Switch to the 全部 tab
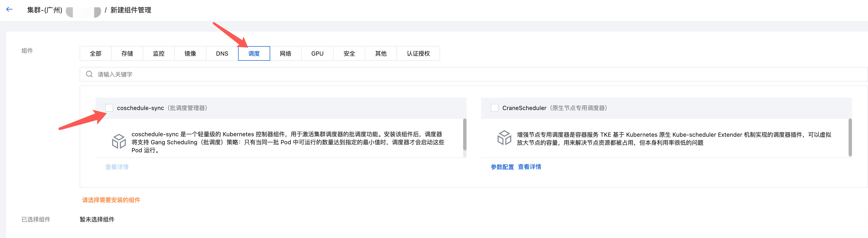Image resolution: width=868 pixels, height=238 pixels. tap(96, 54)
